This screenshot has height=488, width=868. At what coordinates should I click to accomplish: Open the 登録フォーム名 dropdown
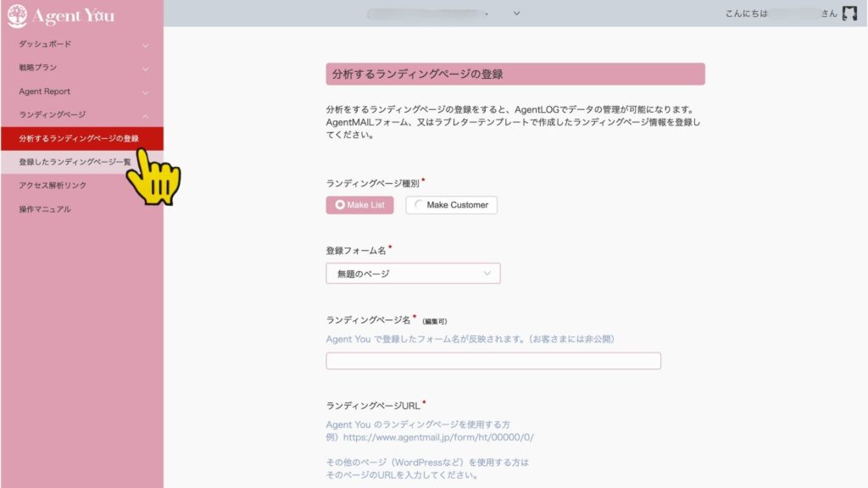[x=413, y=274]
